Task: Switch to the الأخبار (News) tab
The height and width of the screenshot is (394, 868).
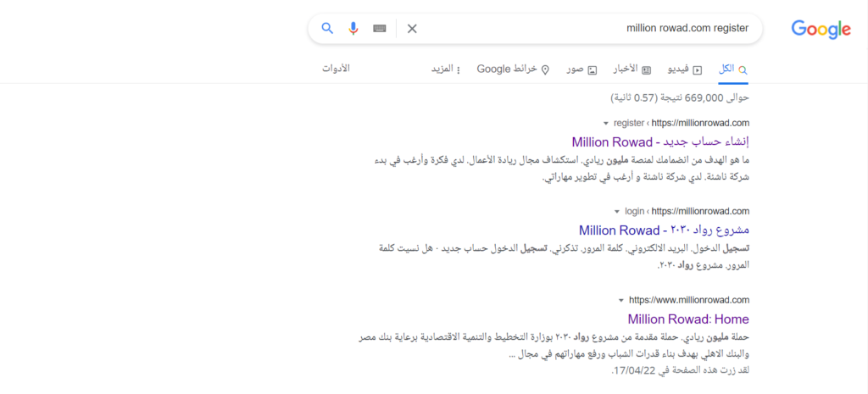Action: [x=632, y=69]
